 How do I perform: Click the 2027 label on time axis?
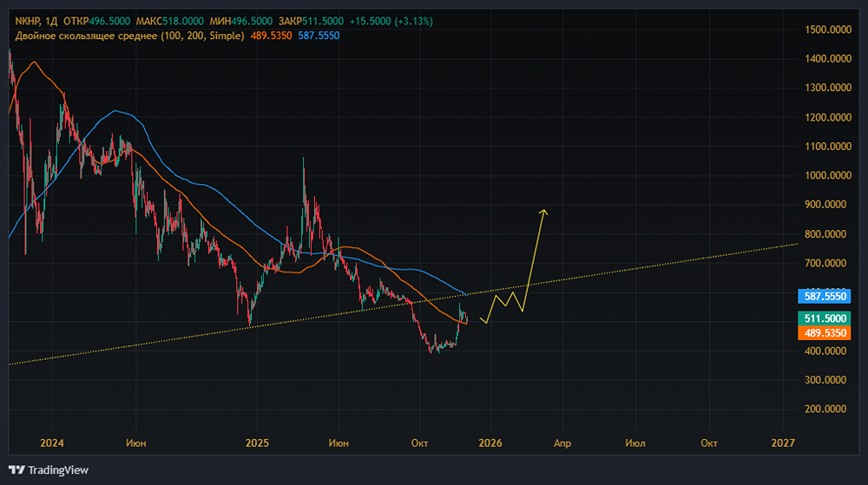[x=783, y=442]
